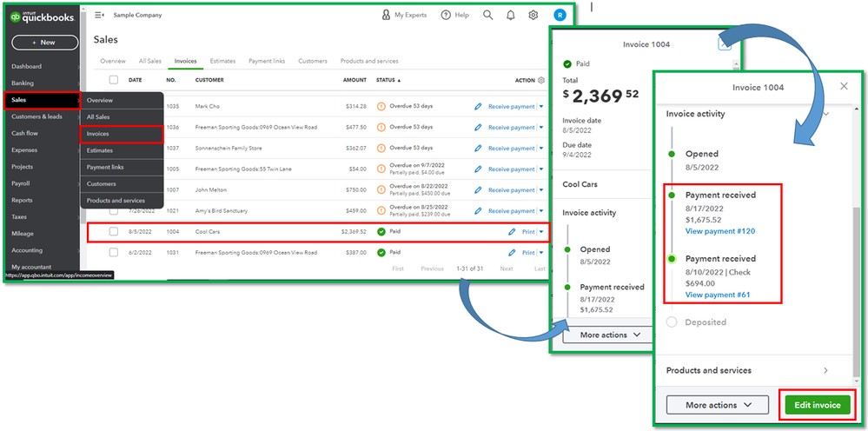Open the settings gear in top bar
This screenshot has width=868, height=431.
(x=533, y=16)
